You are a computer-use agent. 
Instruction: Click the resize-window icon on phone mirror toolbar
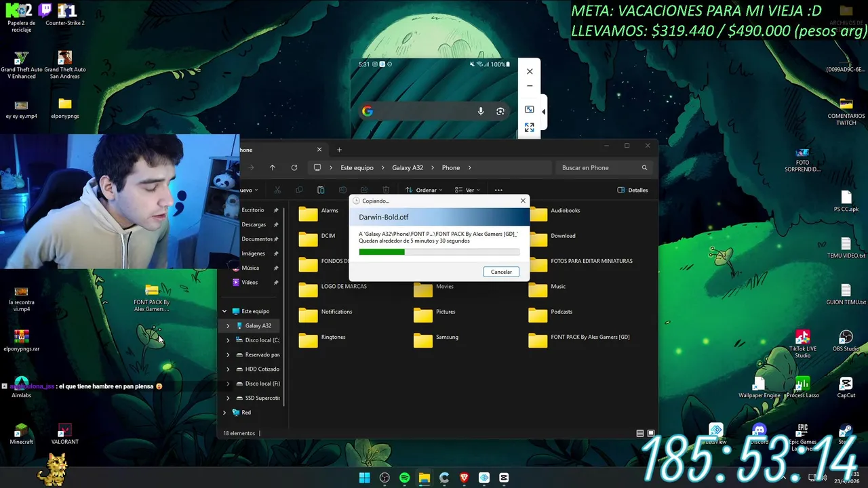(x=530, y=109)
